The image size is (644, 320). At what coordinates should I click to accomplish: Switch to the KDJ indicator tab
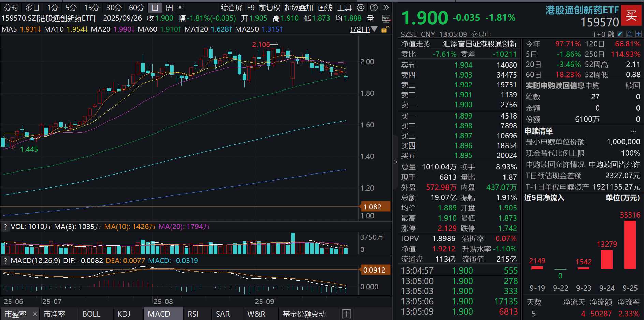[x=125, y=314]
